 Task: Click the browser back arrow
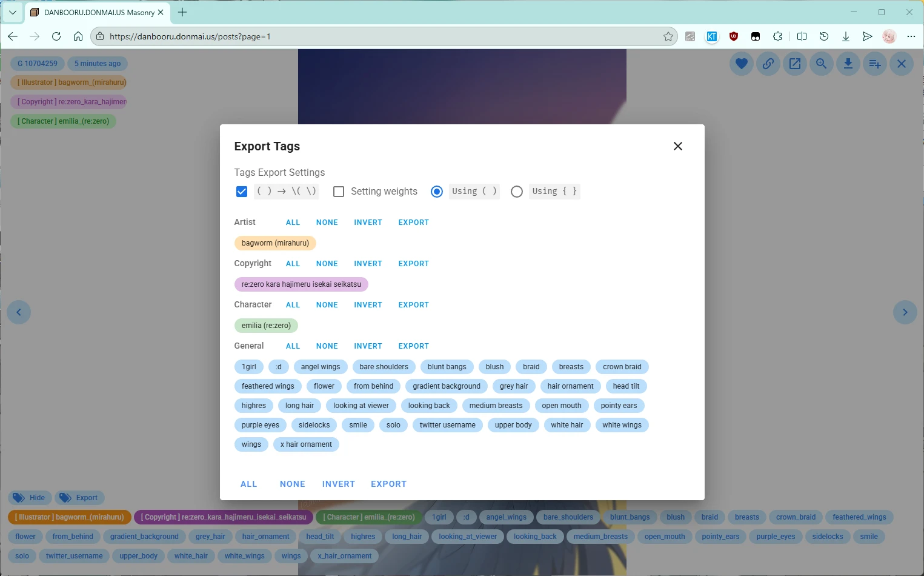coord(13,36)
